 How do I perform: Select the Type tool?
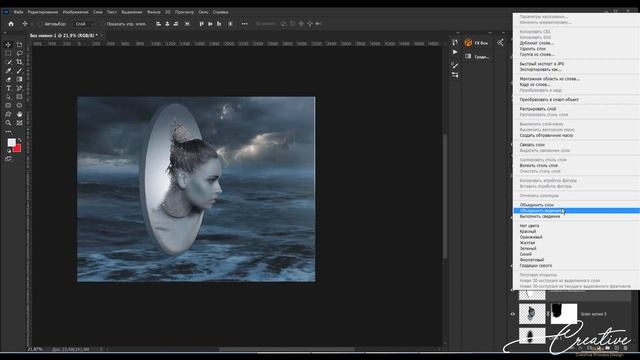pos(8,88)
